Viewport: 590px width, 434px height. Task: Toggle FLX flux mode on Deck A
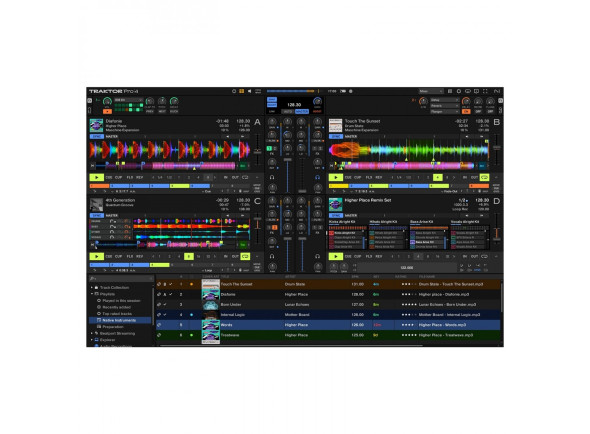coord(130,177)
